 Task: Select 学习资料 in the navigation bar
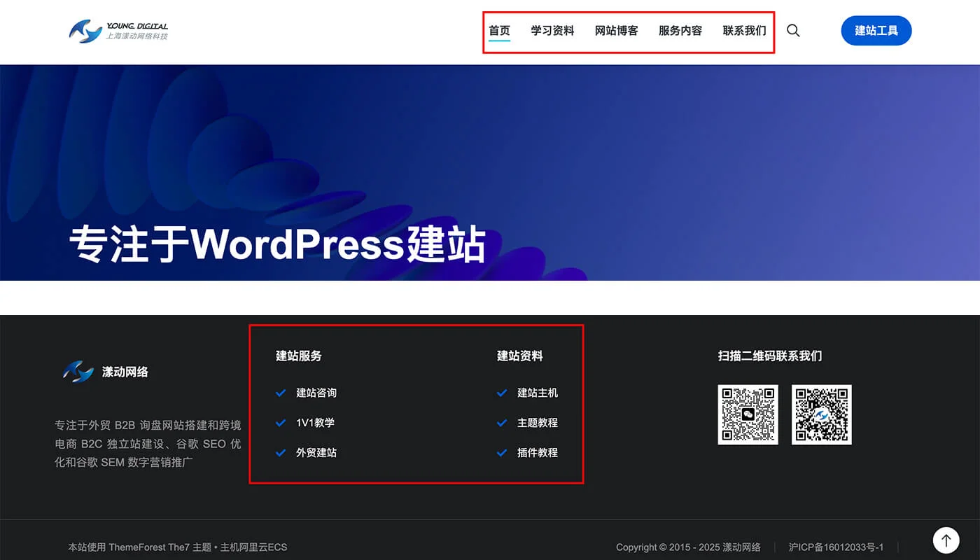click(x=552, y=30)
